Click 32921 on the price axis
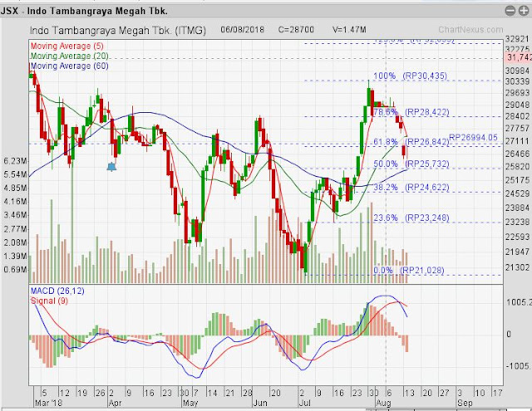Viewport: 532px width, 411px height. pyautogui.click(x=517, y=39)
